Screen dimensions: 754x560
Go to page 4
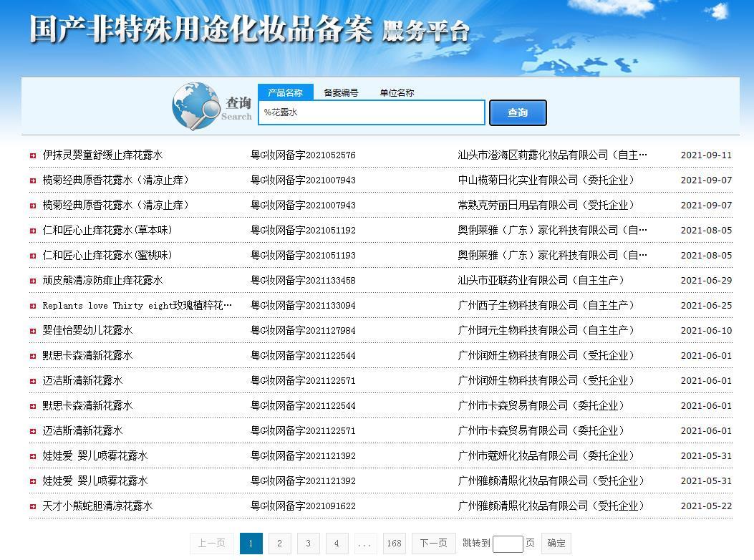pos(337,543)
